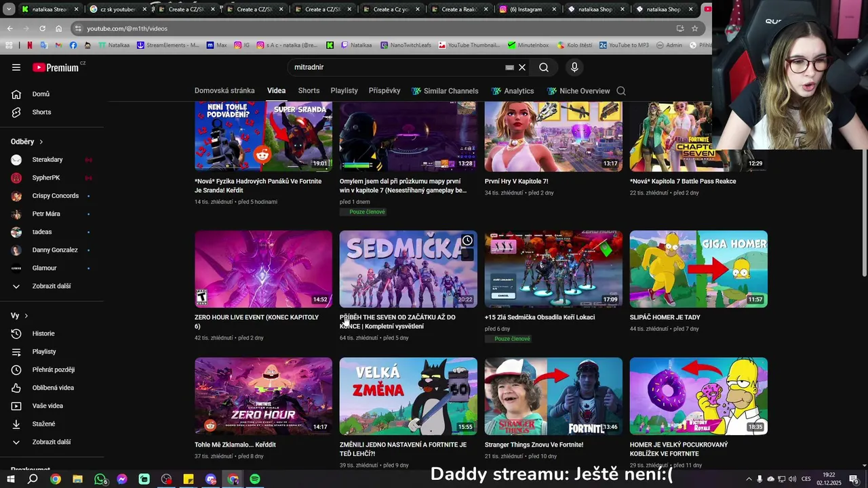Open video titled První Hry V Kapitole 7!
The image size is (868, 488).
click(x=517, y=182)
